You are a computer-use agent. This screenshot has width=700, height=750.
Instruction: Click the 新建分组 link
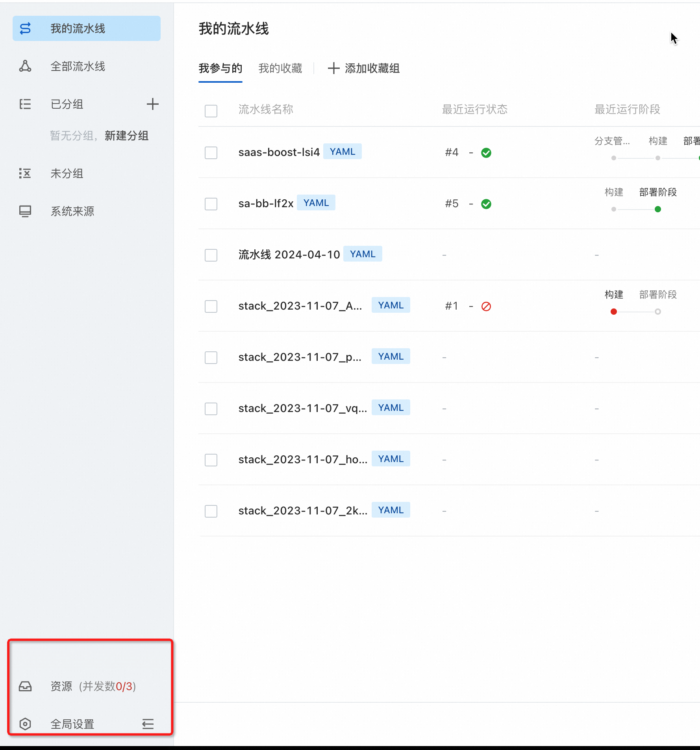pyautogui.click(x=127, y=136)
